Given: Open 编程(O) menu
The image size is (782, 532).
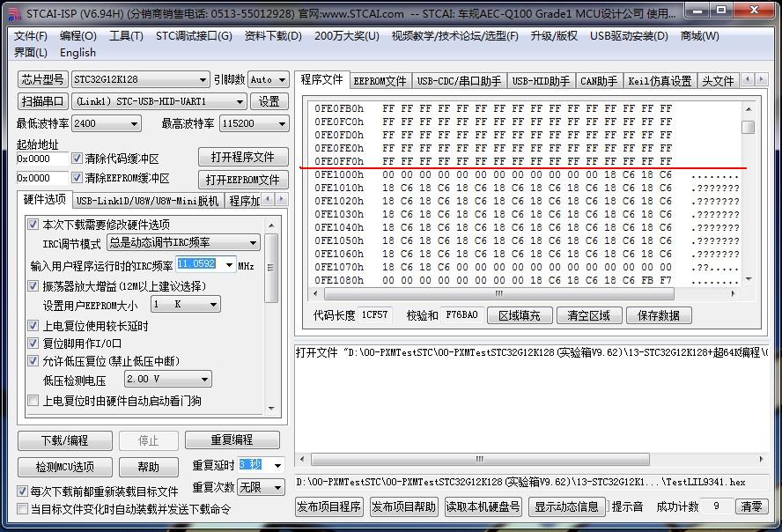Looking at the screenshot, I should [x=78, y=36].
